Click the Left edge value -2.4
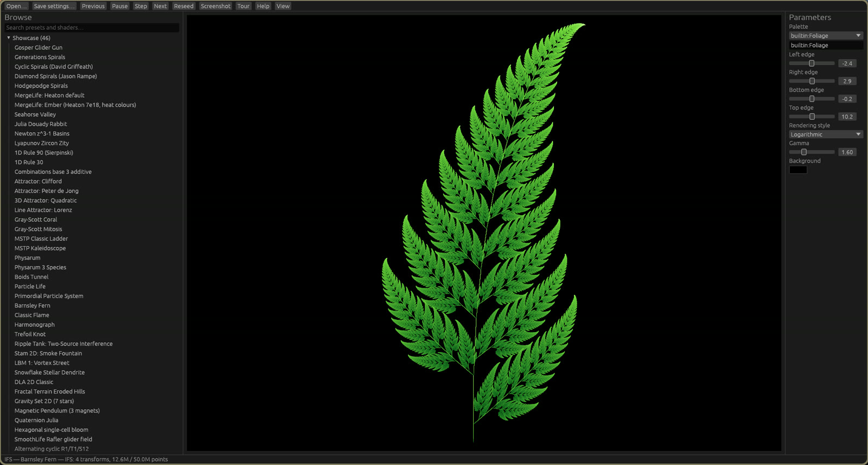The width and height of the screenshot is (868, 465). (x=847, y=63)
